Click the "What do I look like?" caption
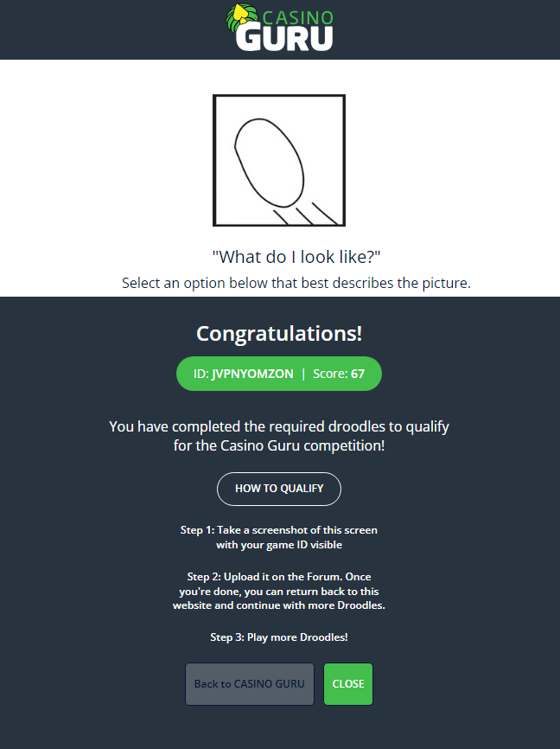Image resolution: width=560 pixels, height=749 pixels. coord(296,257)
